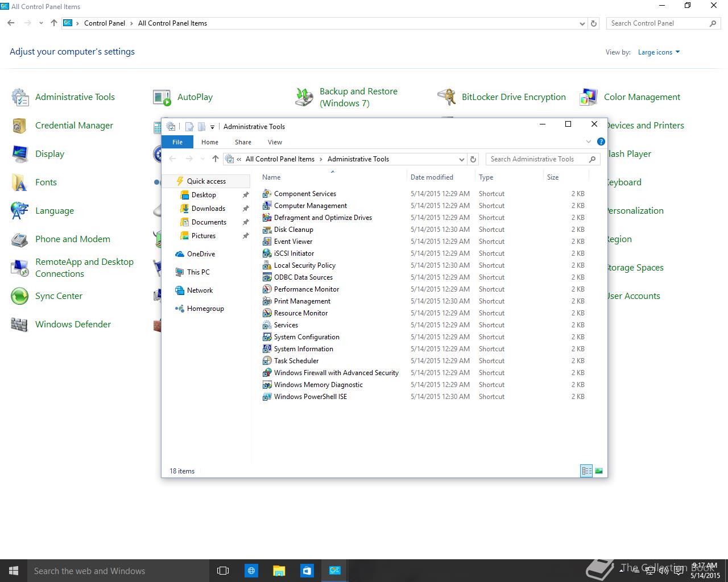The width and height of the screenshot is (728, 582).
Task: Open BitLocker Drive Encryption icon
Action: (446, 97)
